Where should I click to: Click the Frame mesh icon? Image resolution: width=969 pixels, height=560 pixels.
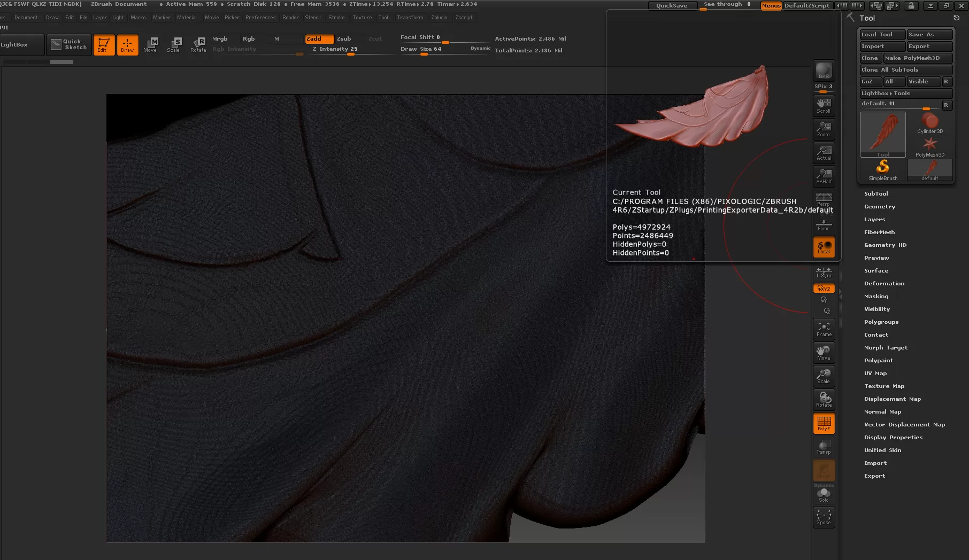point(824,329)
